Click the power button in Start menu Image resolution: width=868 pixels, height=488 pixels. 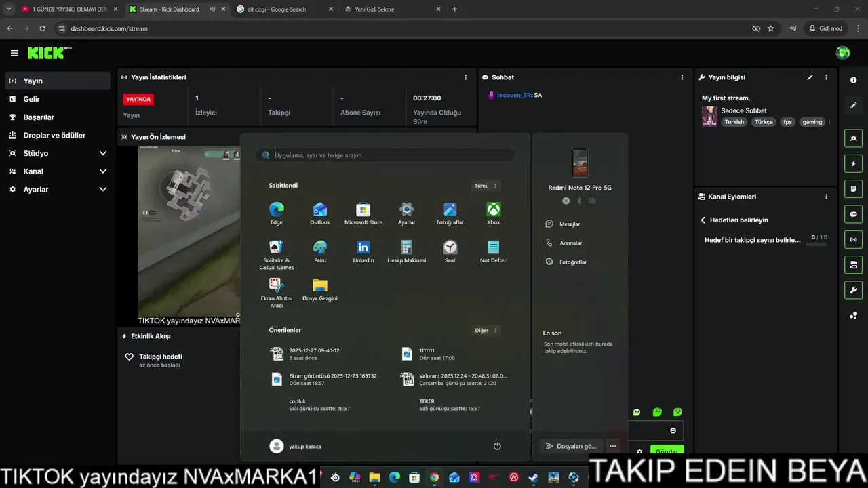[497, 446]
